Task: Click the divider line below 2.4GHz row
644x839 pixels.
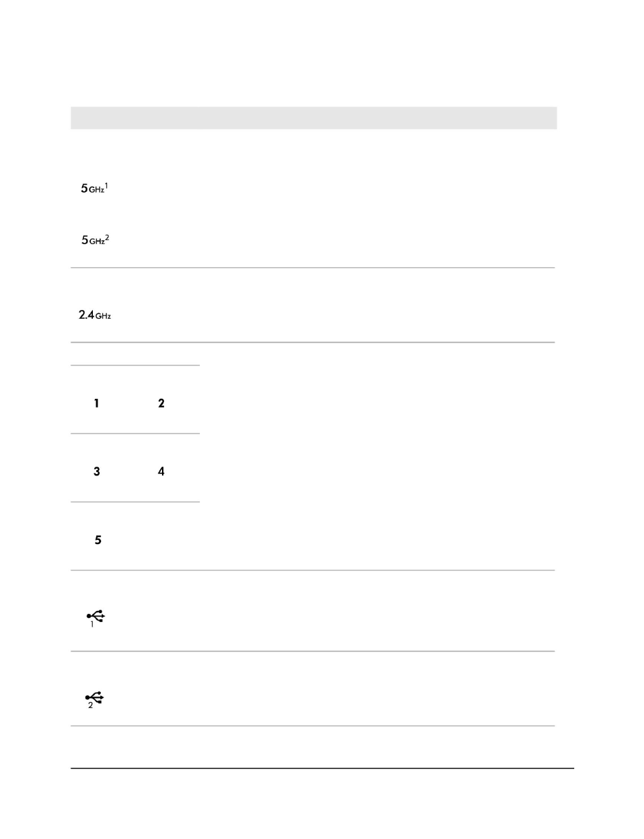Action: 313,342
